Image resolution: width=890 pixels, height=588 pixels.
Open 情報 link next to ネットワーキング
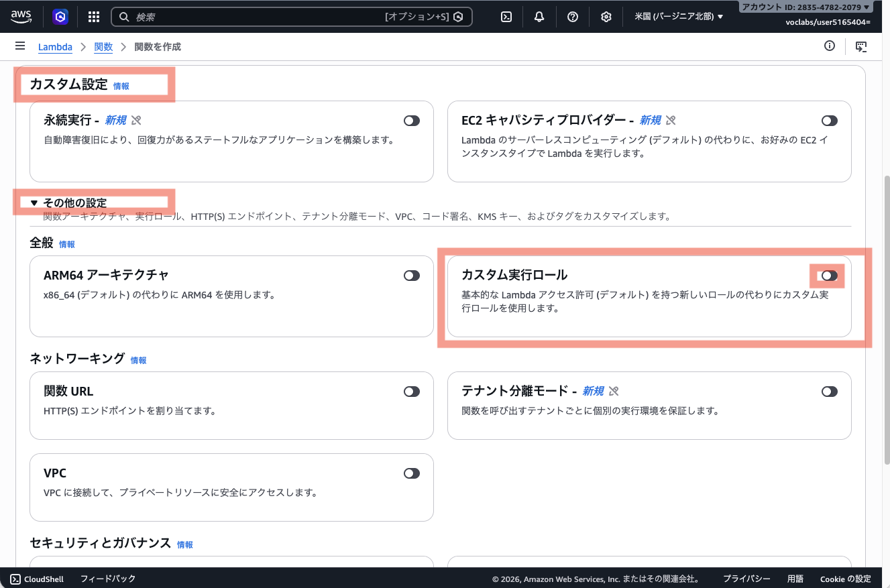tap(138, 361)
